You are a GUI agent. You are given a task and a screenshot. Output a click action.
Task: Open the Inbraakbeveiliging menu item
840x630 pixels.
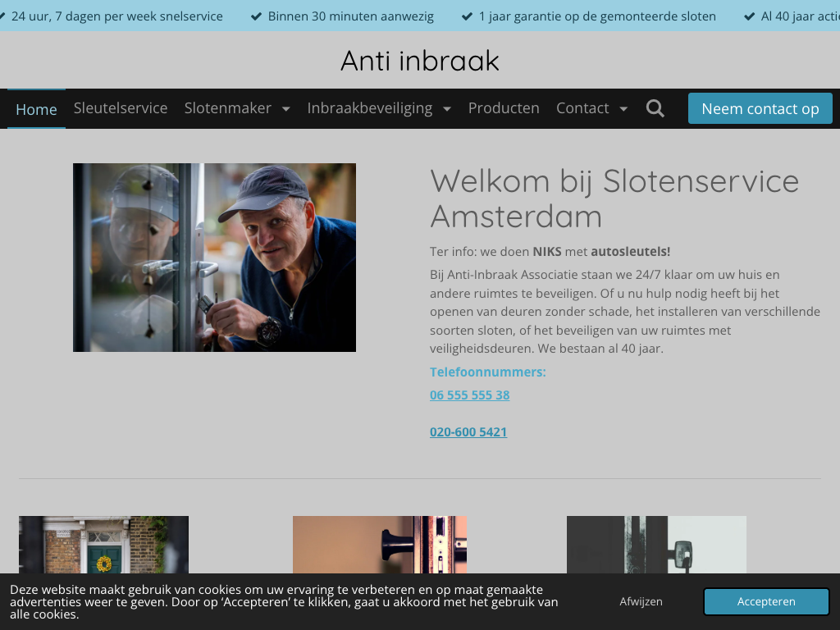(x=370, y=108)
